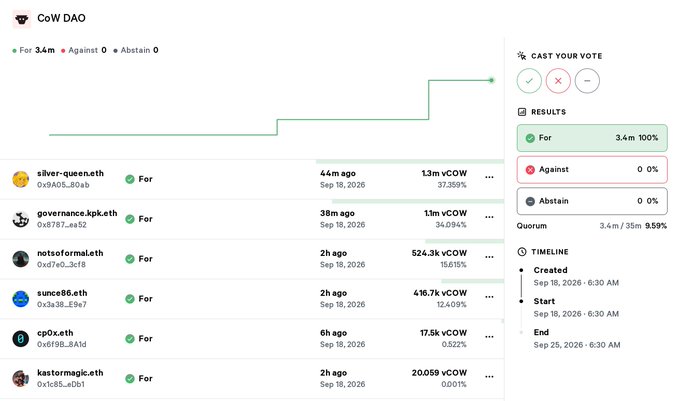Click address 0xd7e0...3cf8
The image size is (680, 401).
62,265
